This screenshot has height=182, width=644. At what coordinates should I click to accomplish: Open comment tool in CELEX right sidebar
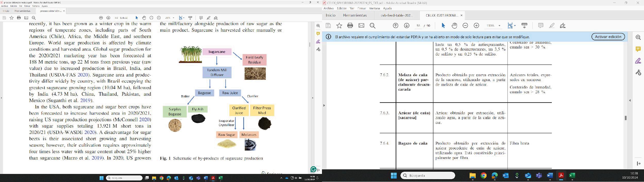[x=638, y=49]
